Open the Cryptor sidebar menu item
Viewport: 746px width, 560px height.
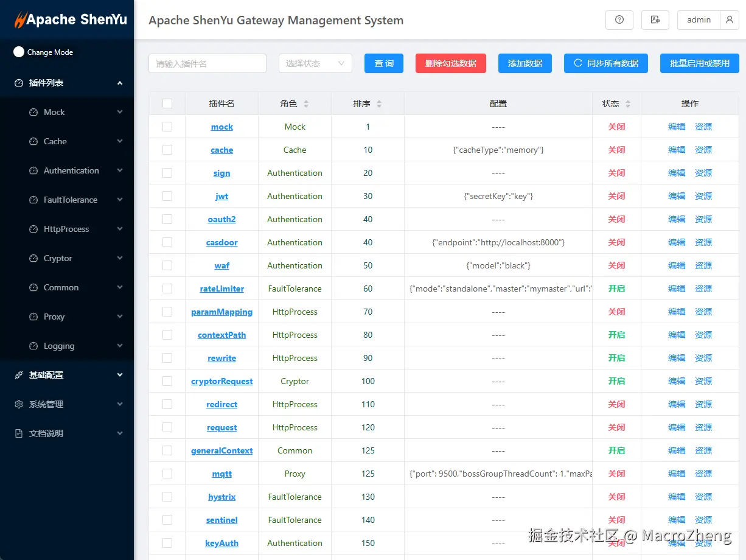pyautogui.click(x=67, y=258)
